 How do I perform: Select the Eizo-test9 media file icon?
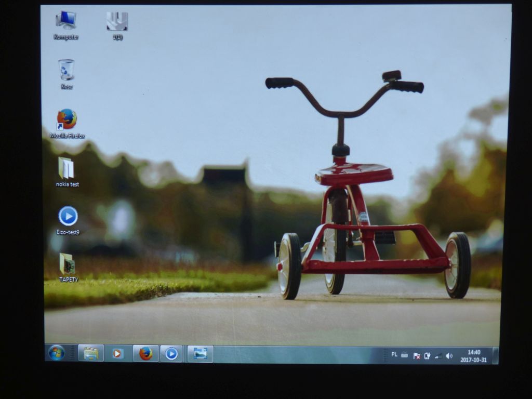[x=68, y=220]
